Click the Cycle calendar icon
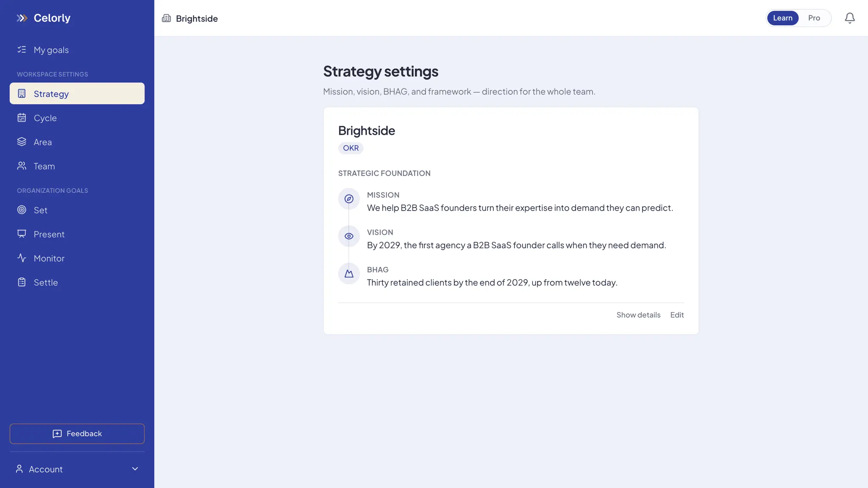Viewport: 868px width, 488px height. [22, 118]
